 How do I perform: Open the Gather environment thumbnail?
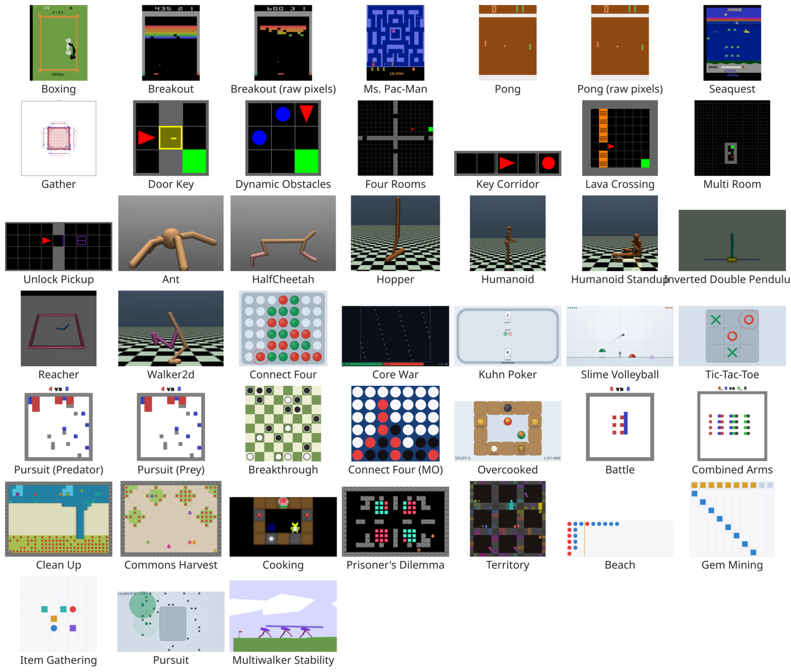point(59,138)
